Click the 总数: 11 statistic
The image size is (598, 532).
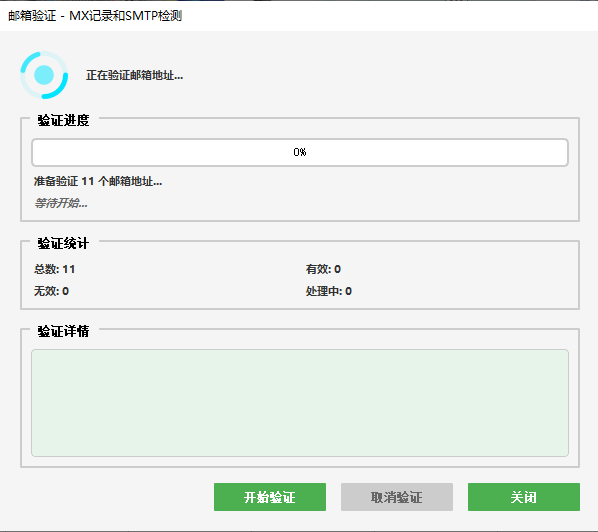pos(55,269)
